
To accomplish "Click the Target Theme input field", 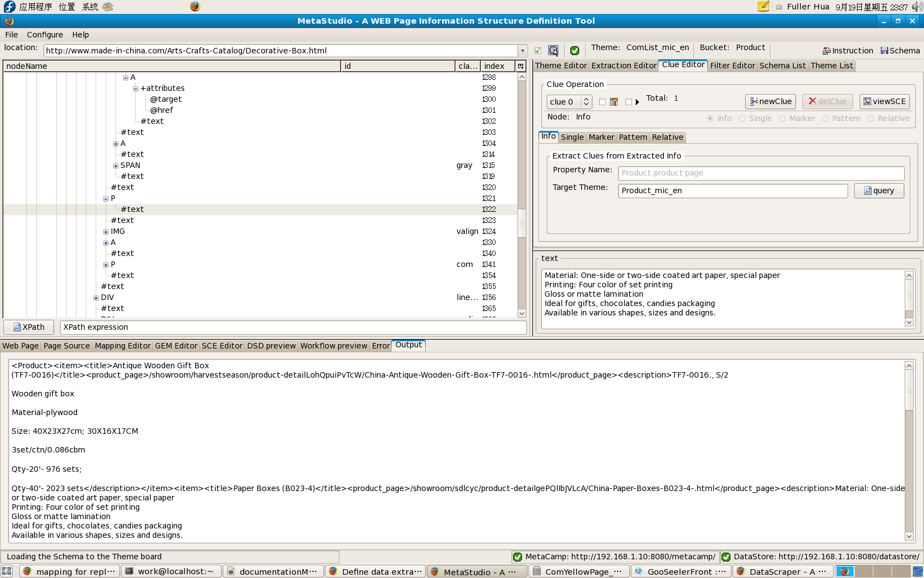I will (x=733, y=190).
